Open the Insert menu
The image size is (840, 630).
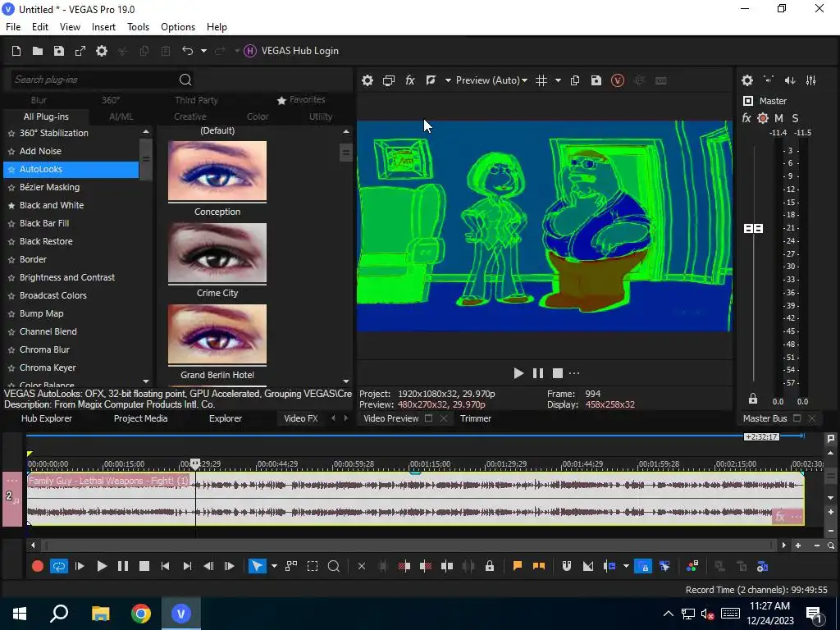point(103,27)
